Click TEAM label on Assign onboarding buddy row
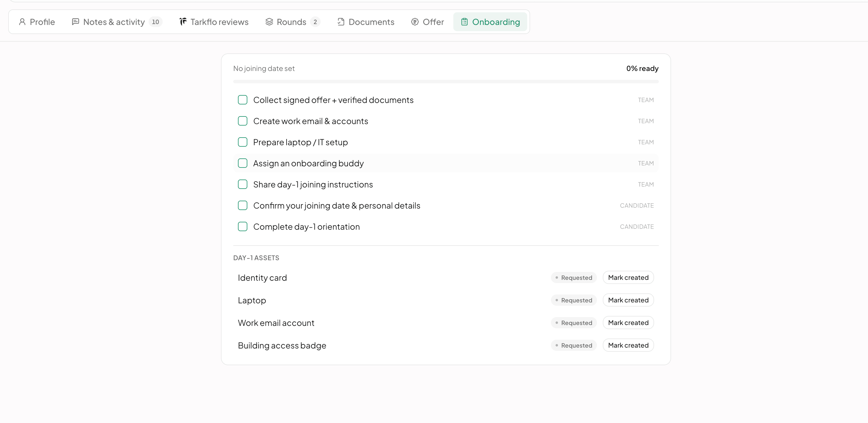868x423 pixels. click(x=646, y=163)
